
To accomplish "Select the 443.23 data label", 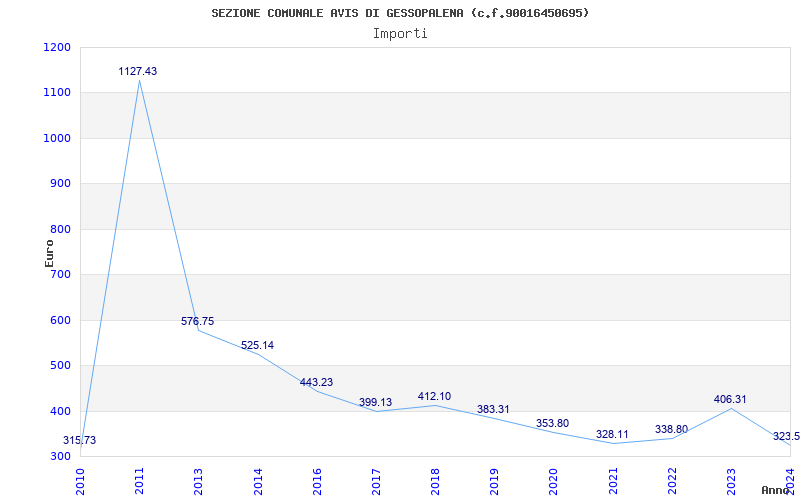I will pos(316,382).
